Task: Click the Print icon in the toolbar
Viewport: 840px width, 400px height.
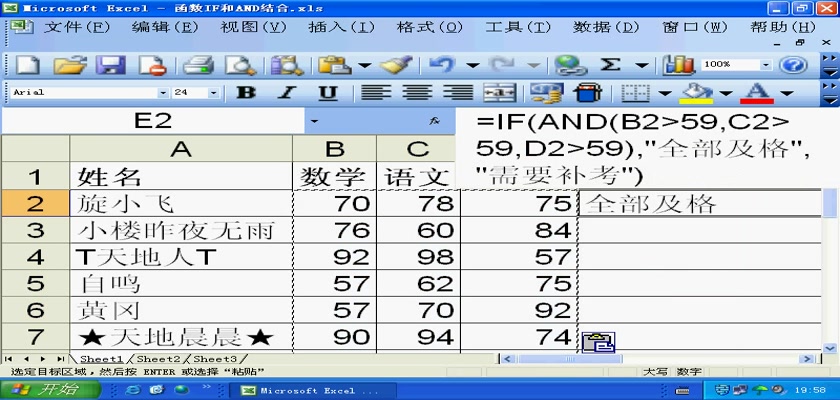Action: (198, 65)
